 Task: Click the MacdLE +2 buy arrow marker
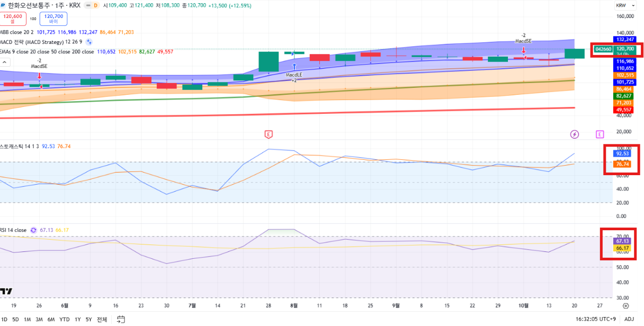[x=294, y=67]
